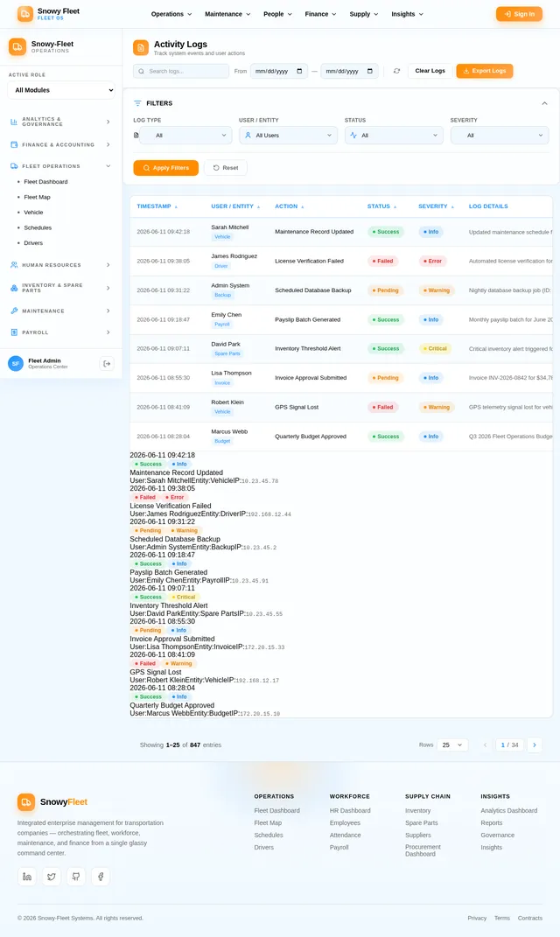Open the All Modules role selector

tap(61, 90)
